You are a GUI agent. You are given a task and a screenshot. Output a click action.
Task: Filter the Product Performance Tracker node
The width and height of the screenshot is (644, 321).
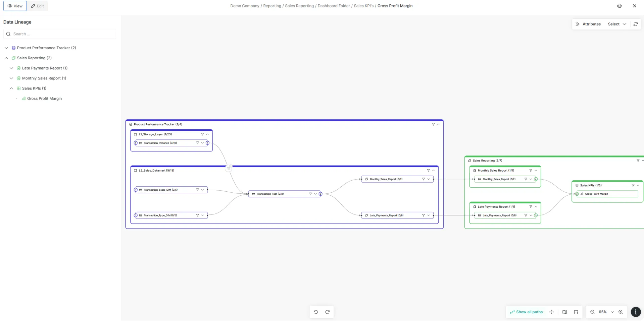[x=433, y=124]
